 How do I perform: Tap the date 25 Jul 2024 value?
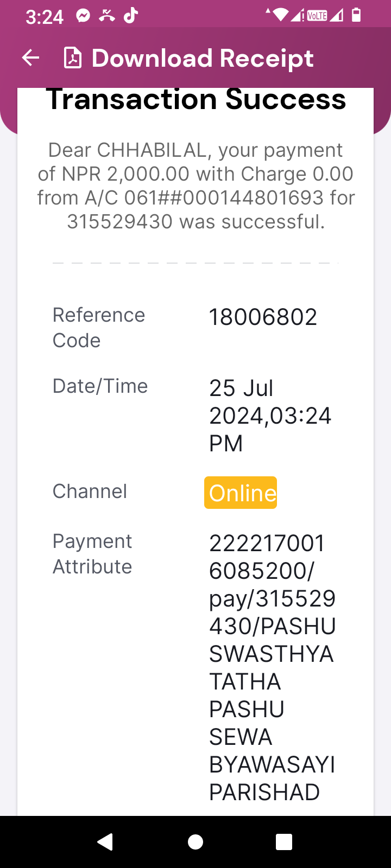pos(270,416)
